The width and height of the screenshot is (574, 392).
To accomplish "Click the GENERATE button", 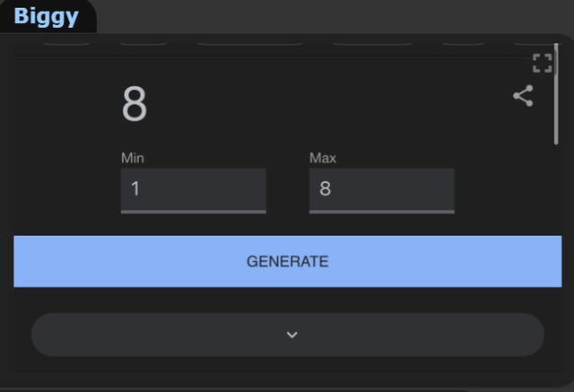I will coord(287,261).
